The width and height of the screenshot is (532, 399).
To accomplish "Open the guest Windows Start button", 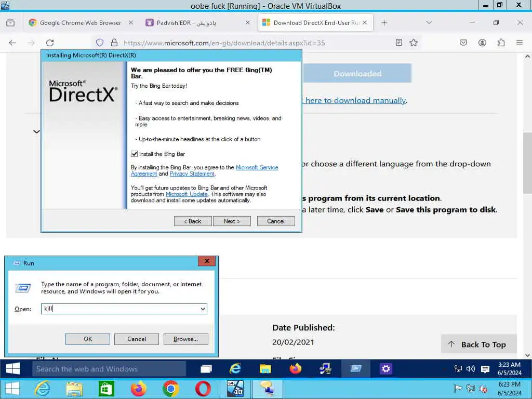I will tap(13, 369).
